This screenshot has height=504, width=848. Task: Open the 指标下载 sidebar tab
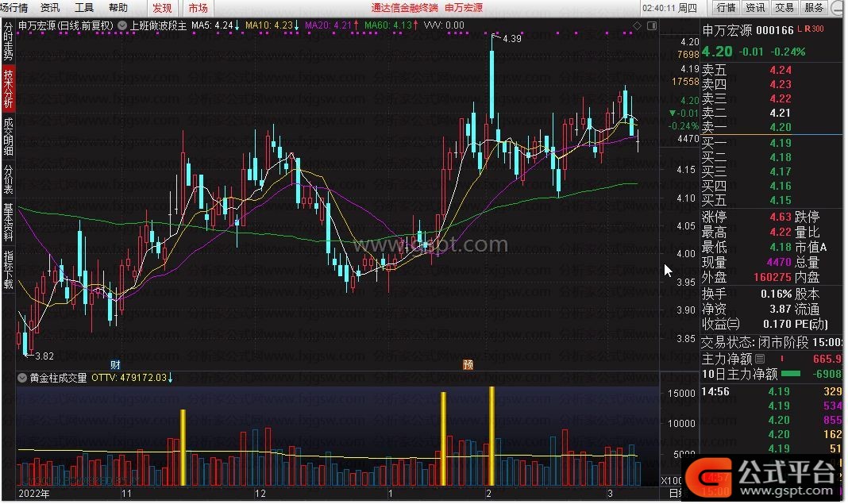[x=8, y=269]
